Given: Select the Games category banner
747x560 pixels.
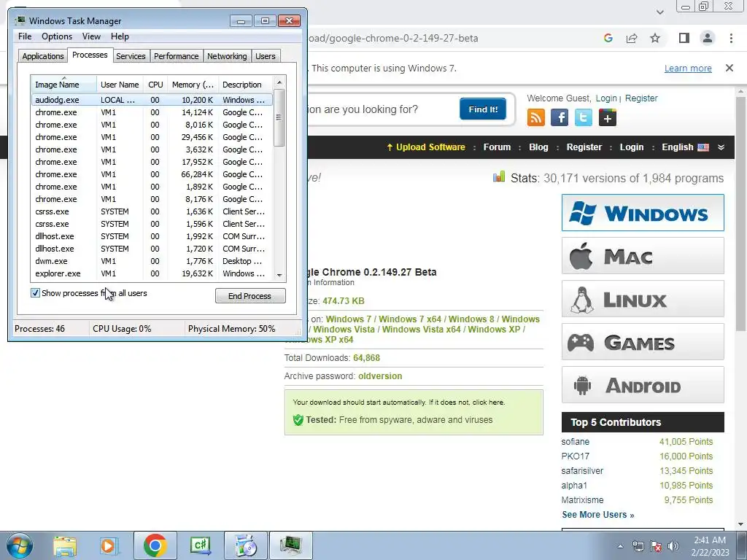Looking at the screenshot, I should 643,341.
